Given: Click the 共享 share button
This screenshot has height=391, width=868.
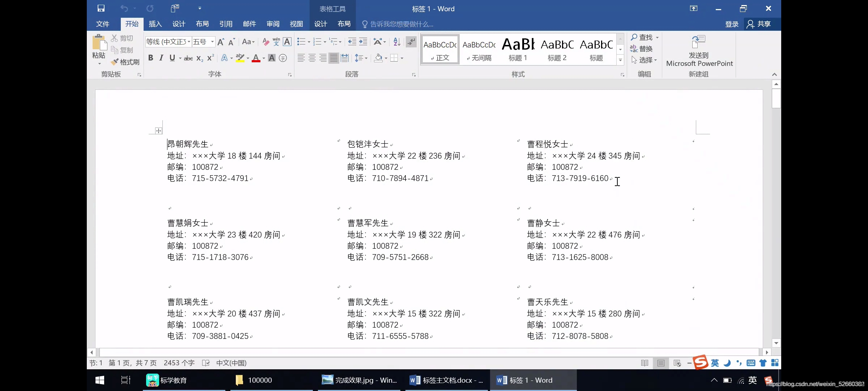Looking at the screenshot, I should (x=759, y=24).
